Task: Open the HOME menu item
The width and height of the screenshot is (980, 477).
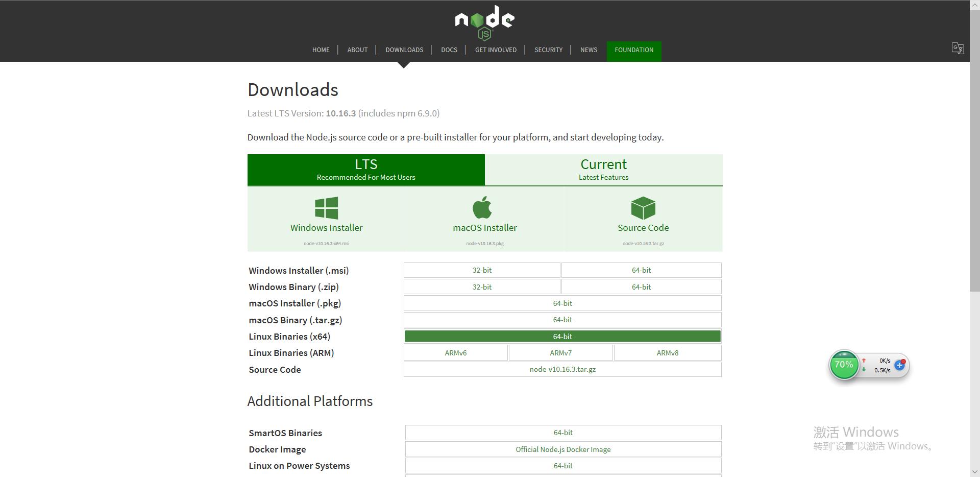Action: [x=321, y=50]
